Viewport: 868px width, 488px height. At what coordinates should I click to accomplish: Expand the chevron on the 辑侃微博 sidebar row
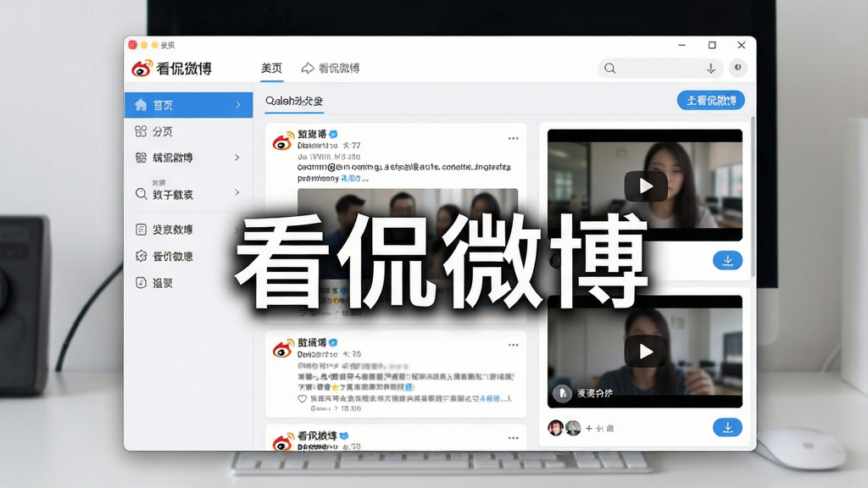pos(237,158)
